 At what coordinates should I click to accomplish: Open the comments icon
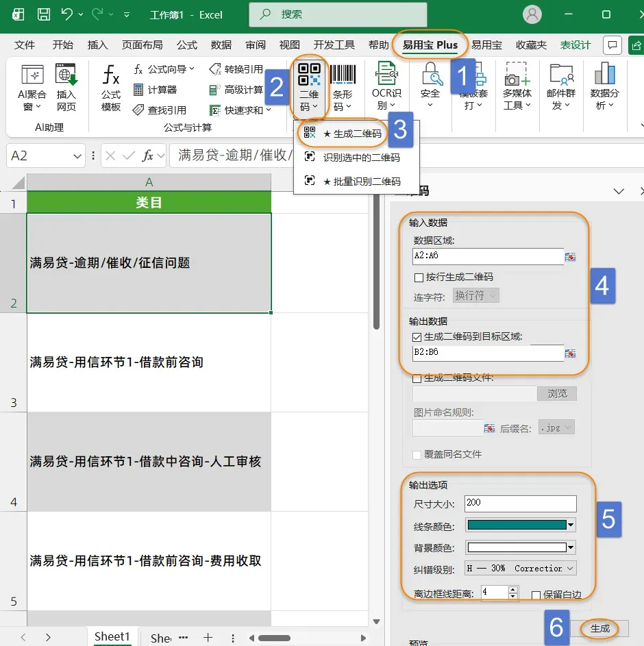click(x=612, y=45)
